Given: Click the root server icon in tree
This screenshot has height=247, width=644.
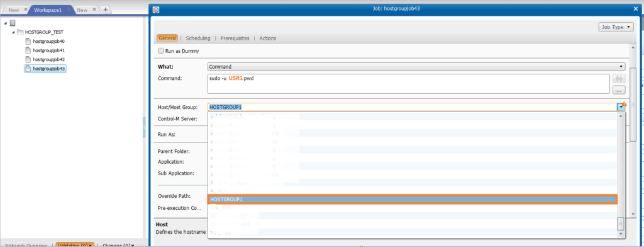Looking at the screenshot, I should point(13,23).
